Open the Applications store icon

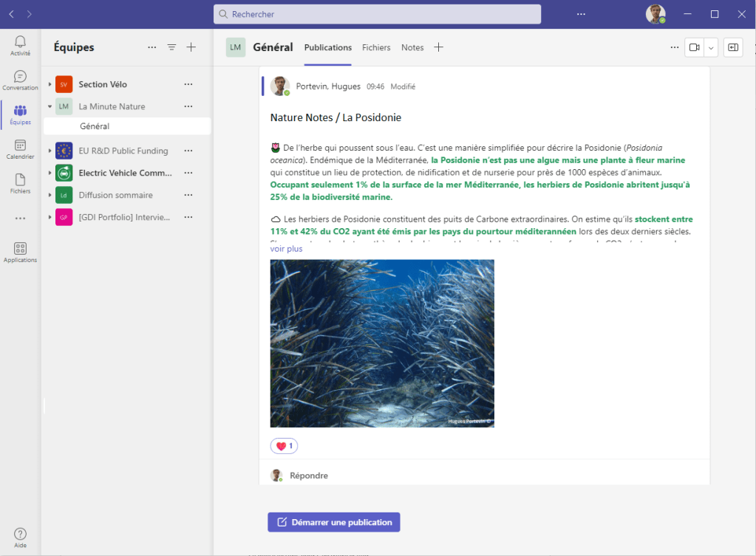pos(20,253)
